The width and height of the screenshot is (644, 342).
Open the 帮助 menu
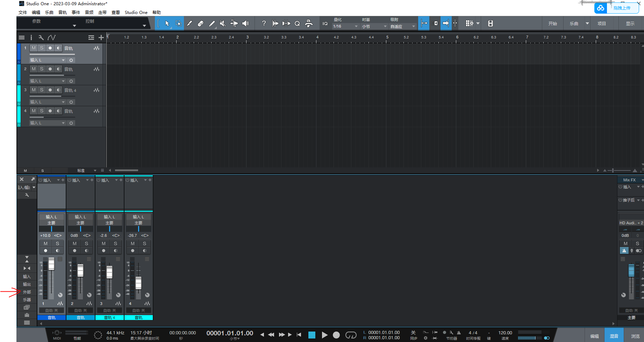pyautogui.click(x=157, y=13)
